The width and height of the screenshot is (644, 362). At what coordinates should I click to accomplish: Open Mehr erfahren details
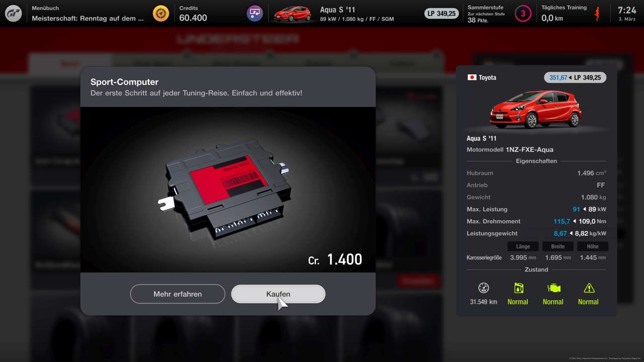click(178, 294)
